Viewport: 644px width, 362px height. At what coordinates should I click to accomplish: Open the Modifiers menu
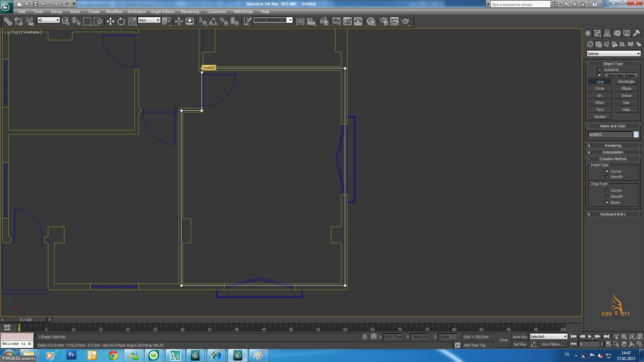114,11
